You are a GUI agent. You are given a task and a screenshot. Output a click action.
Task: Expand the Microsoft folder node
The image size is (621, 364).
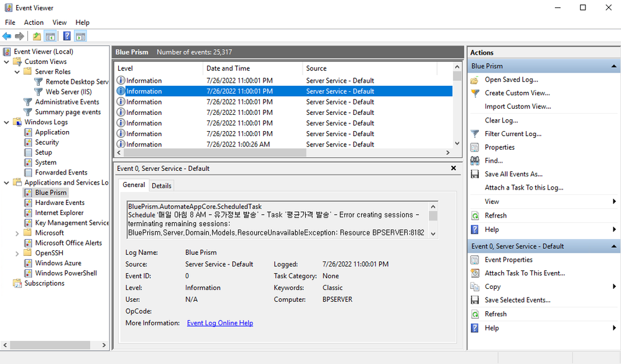point(17,233)
